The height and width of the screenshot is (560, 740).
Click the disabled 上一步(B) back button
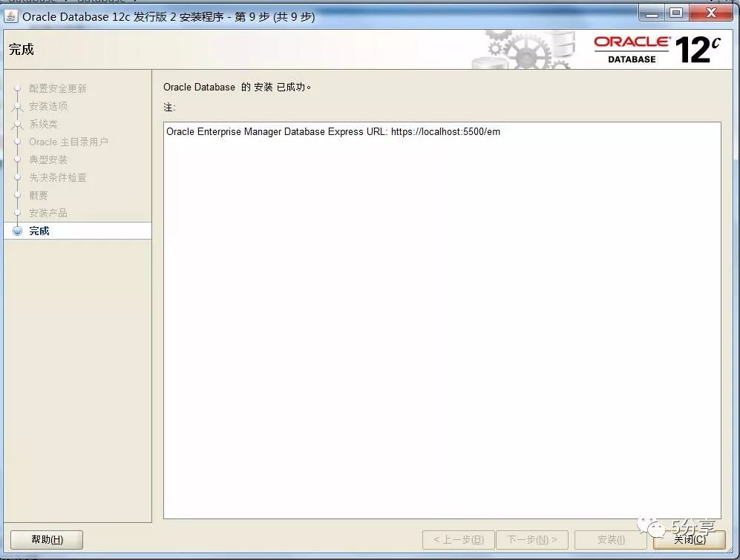click(x=458, y=540)
